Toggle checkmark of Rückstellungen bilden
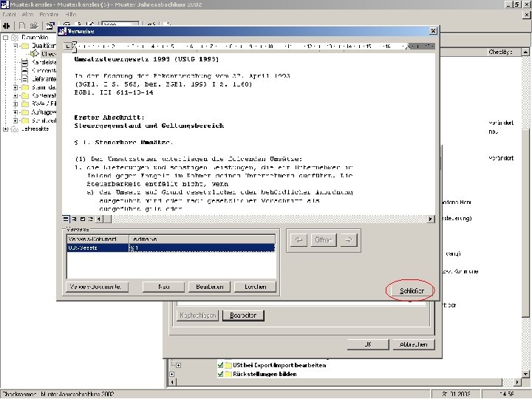 (220, 374)
